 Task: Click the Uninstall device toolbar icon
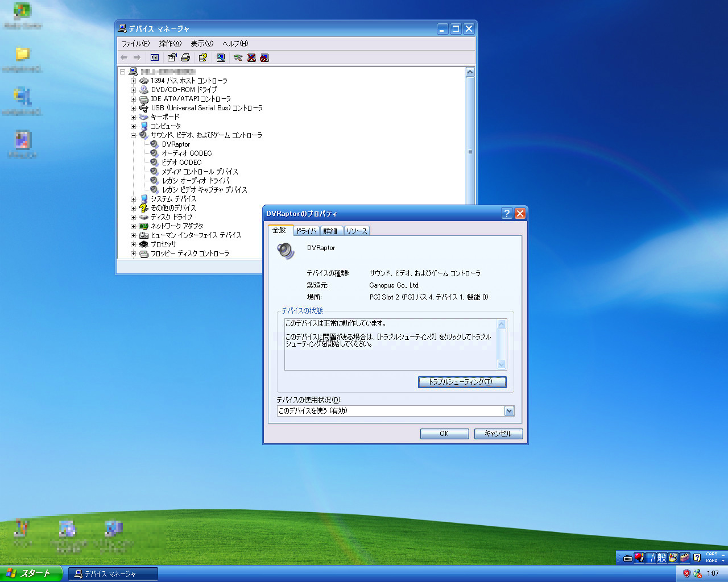pyautogui.click(x=251, y=57)
